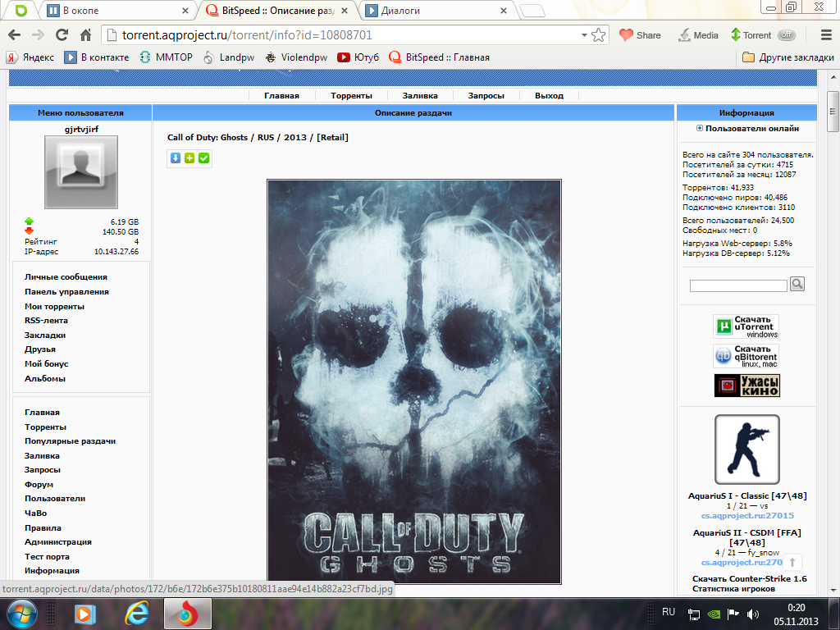Click Главная in top navigation
Image resolution: width=840 pixels, height=630 pixels.
tap(282, 95)
